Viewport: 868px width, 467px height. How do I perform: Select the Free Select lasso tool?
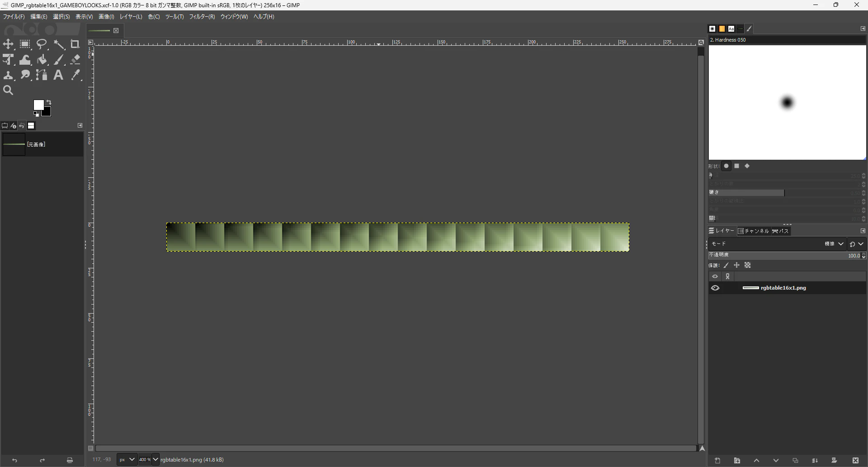point(42,44)
